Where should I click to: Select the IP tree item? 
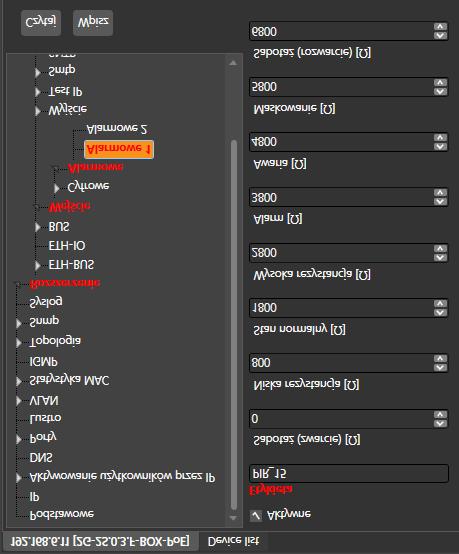[34, 497]
